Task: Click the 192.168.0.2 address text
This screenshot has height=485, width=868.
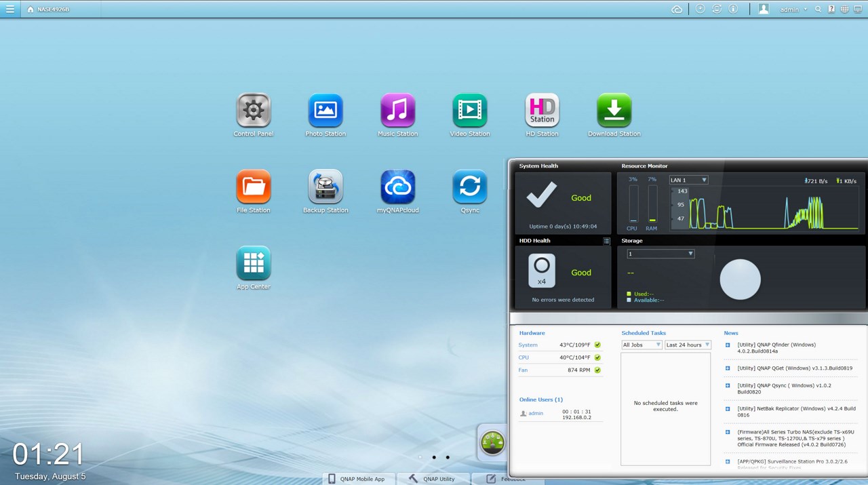Action: coord(577,418)
